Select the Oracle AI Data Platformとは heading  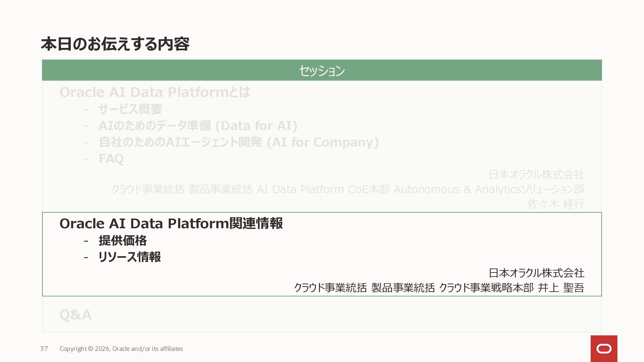(x=155, y=92)
